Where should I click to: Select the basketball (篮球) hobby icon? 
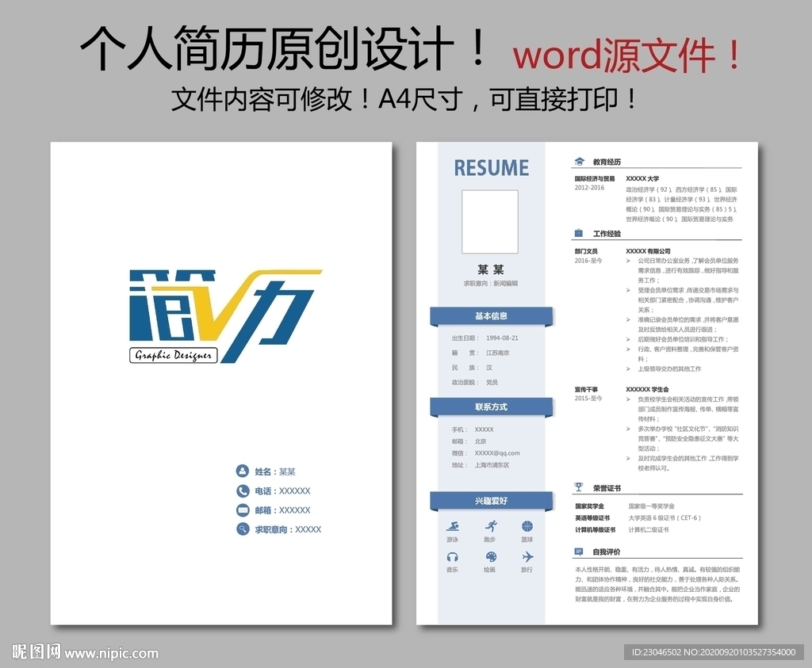point(527,527)
